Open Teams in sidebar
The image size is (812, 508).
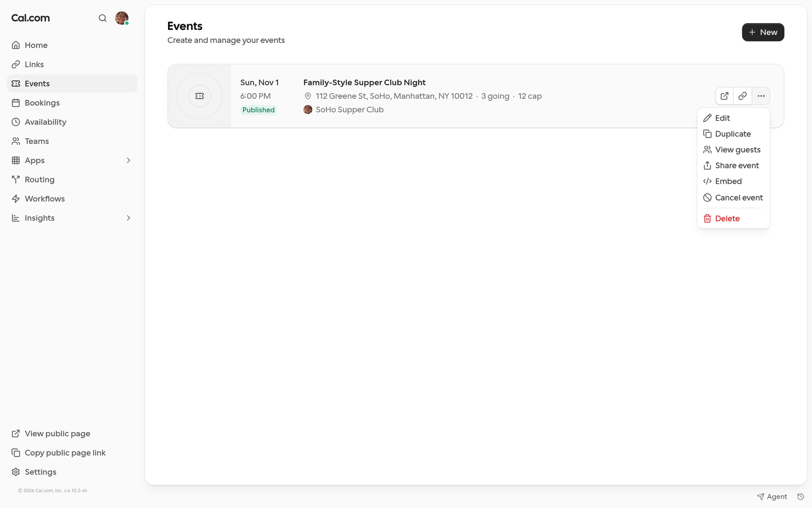(x=72, y=141)
